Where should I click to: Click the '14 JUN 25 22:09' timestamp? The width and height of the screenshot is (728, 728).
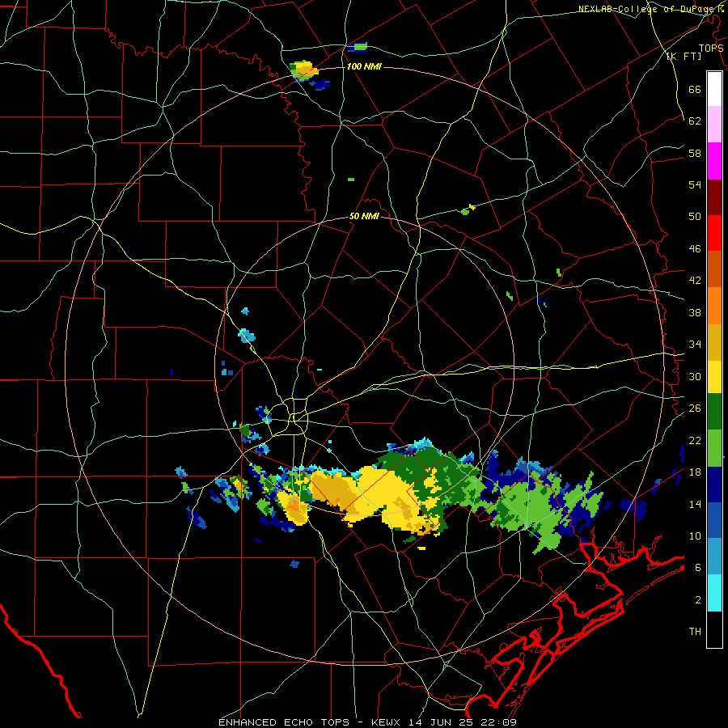[463, 722]
